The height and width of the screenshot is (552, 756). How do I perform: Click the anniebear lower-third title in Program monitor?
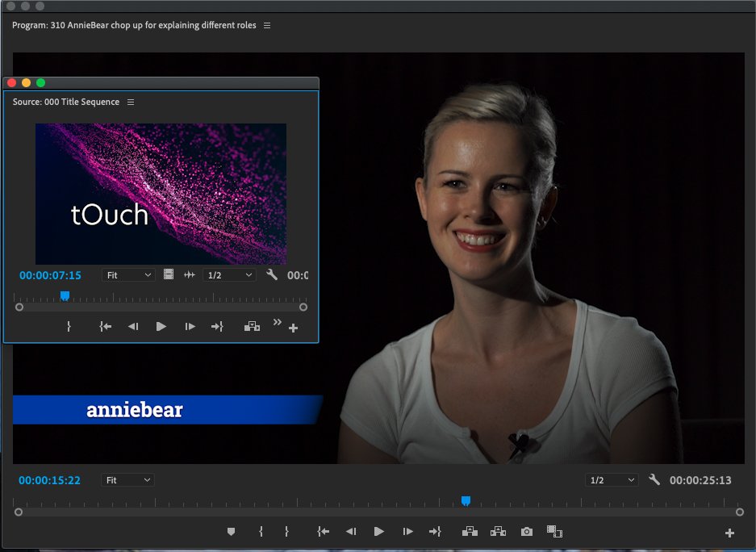[135, 410]
